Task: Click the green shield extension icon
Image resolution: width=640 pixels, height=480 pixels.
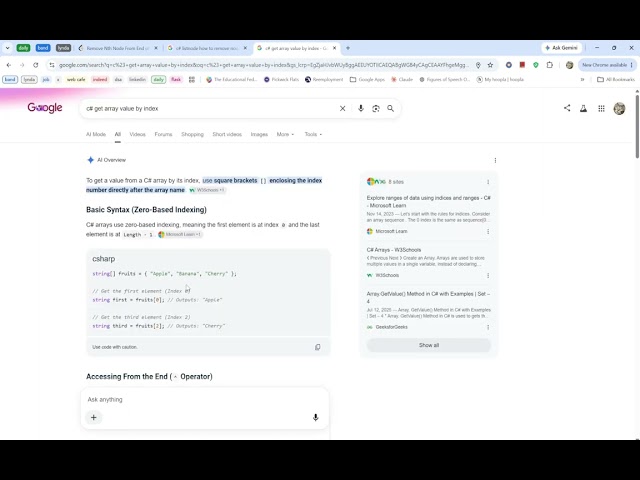Action: [x=536, y=65]
